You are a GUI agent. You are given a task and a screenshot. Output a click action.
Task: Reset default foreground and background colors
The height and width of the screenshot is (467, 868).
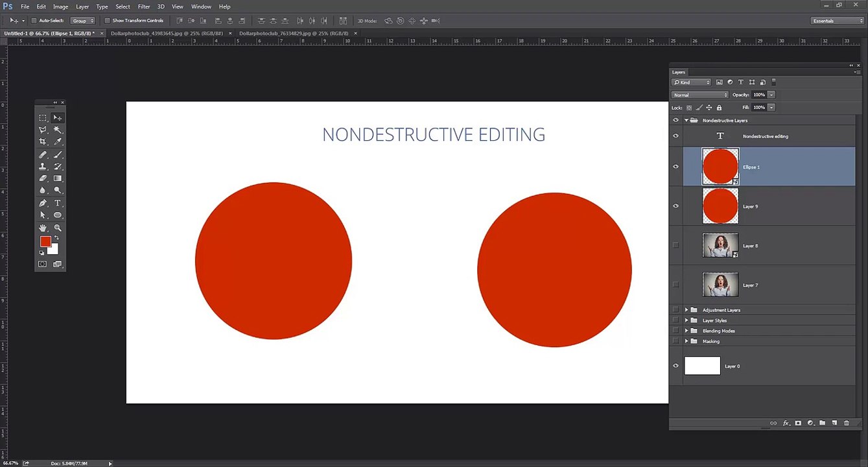click(41, 253)
